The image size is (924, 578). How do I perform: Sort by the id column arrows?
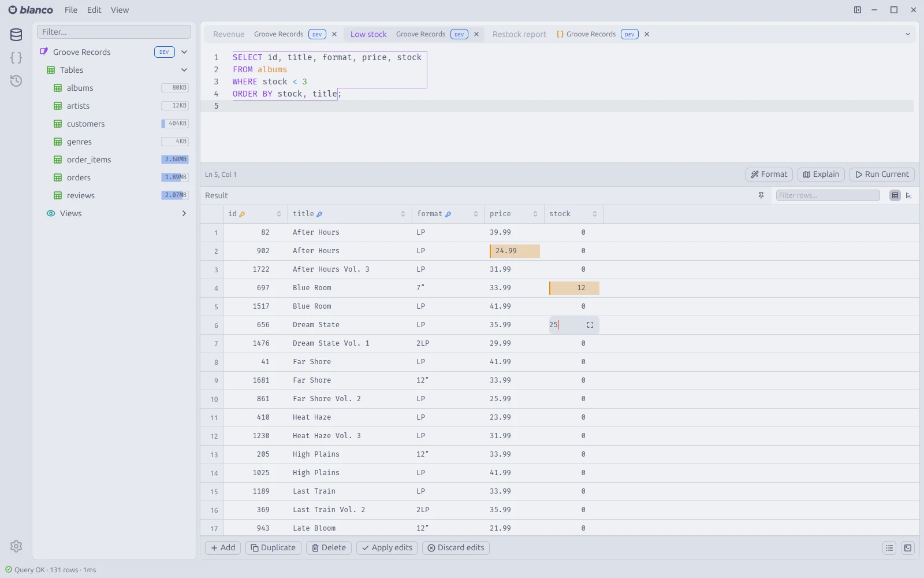pyautogui.click(x=279, y=214)
